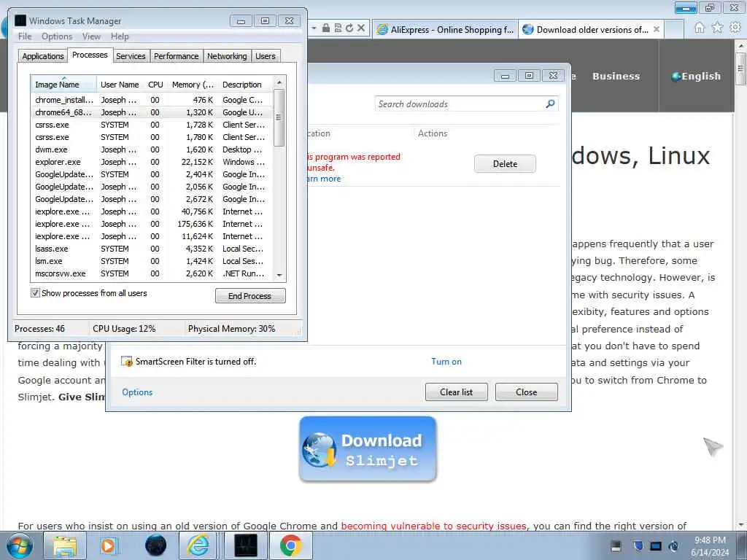Switch to the Users tab
Image resolution: width=747 pixels, height=560 pixels.
266,56
